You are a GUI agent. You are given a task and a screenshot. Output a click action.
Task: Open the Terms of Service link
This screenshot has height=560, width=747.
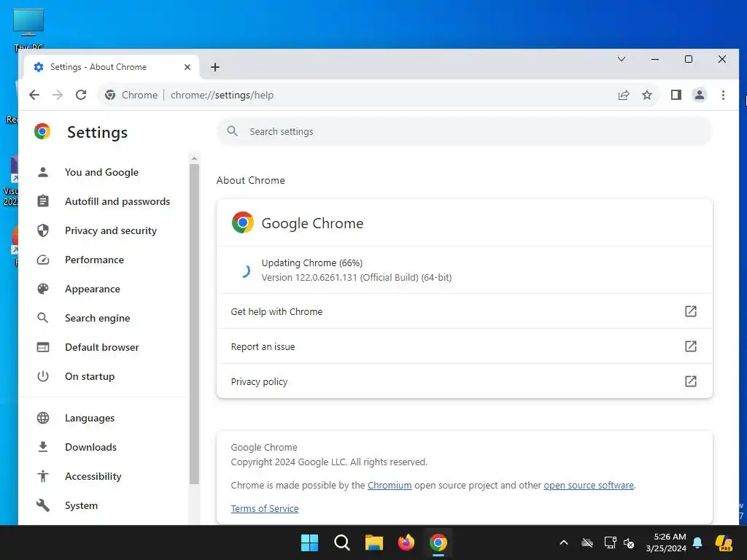coord(264,508)
